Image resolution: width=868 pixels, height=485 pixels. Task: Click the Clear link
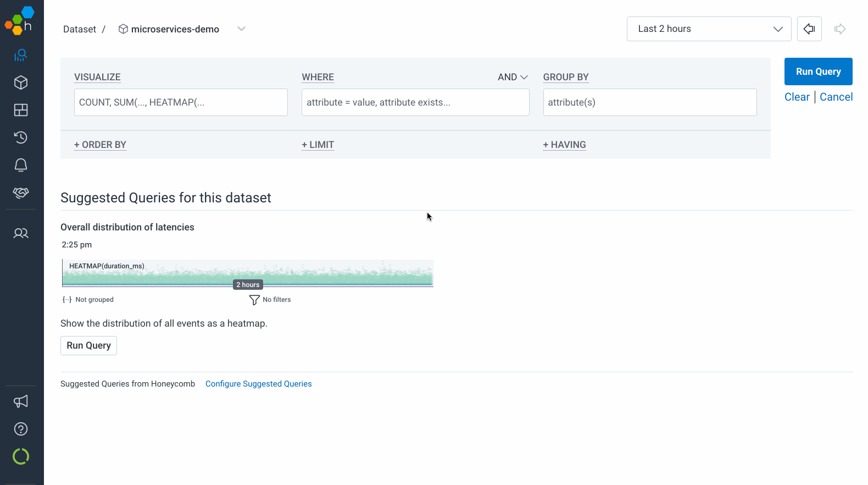click(x=797, y=97)
